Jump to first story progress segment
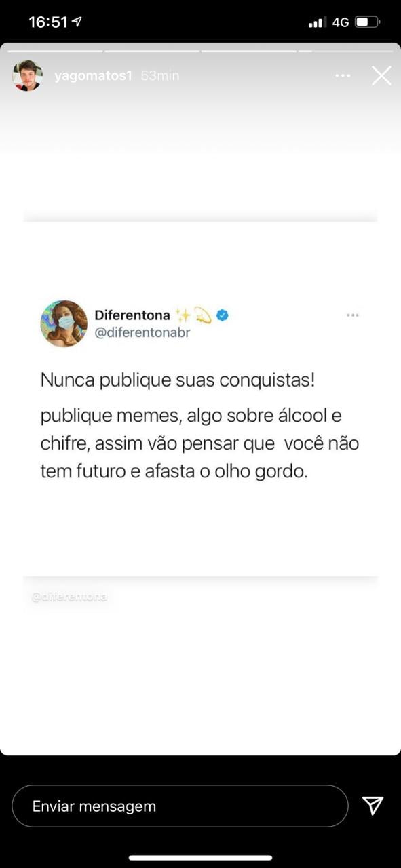 click(x=55, y=51)
